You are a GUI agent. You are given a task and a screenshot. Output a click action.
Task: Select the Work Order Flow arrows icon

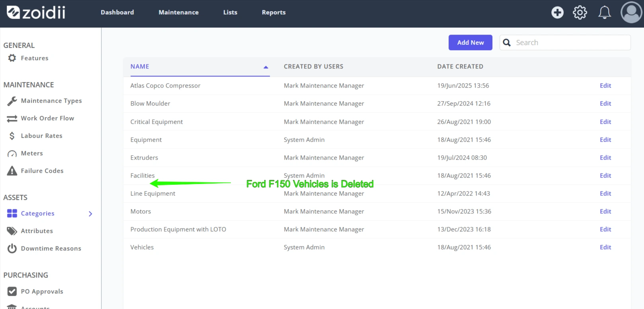tap(12, 119)
